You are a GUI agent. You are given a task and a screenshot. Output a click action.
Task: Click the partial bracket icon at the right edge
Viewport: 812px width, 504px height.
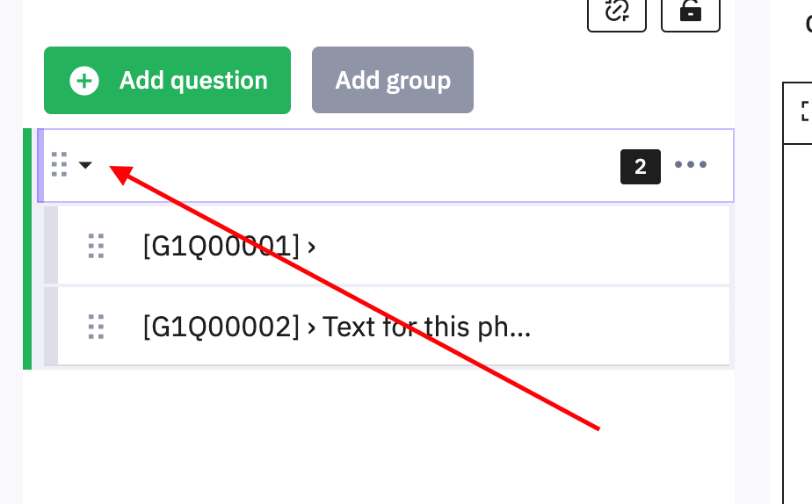coord(805,110)
